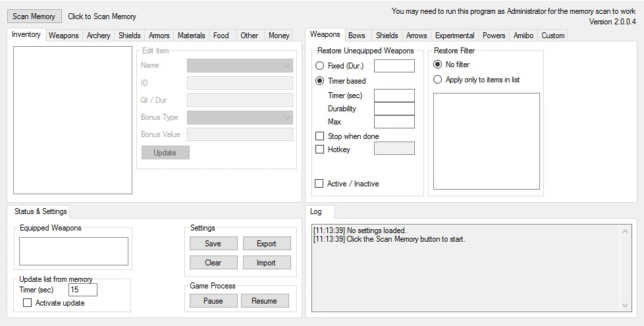The image size is (644, 326).
Task: Click the Inventory items list box
Action: pyautogui.click(x=72, y=120)
